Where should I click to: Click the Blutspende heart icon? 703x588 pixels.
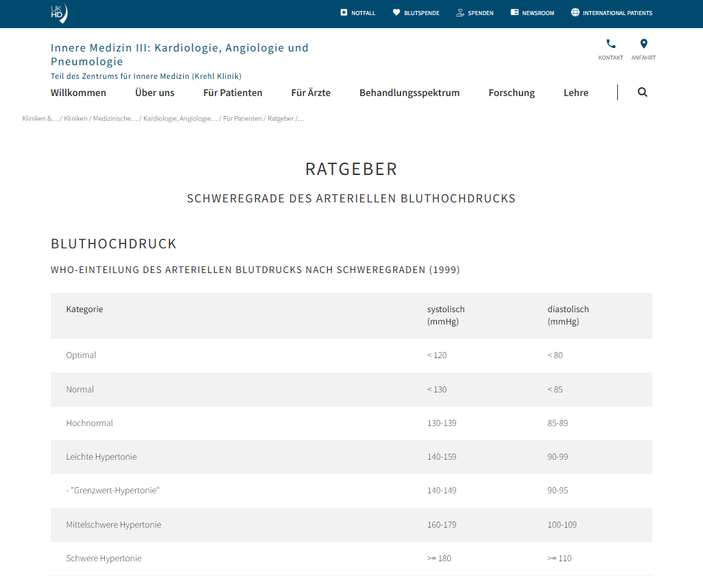tap(396, 12)
